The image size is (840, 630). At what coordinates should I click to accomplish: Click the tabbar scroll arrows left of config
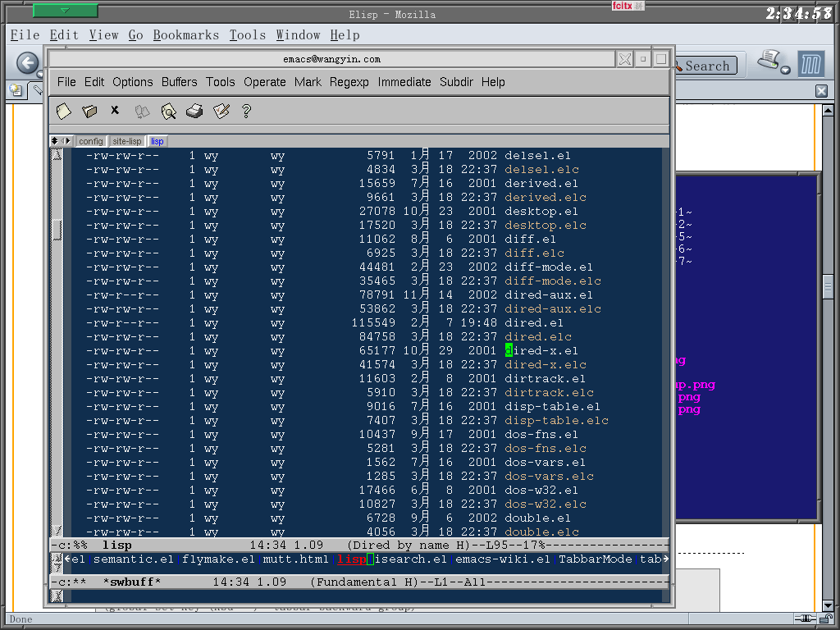coord(60,141)
